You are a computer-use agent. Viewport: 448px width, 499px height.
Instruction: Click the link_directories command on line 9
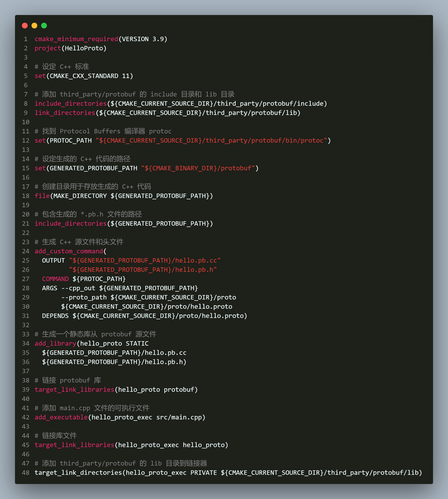click(x=65, y=113)
